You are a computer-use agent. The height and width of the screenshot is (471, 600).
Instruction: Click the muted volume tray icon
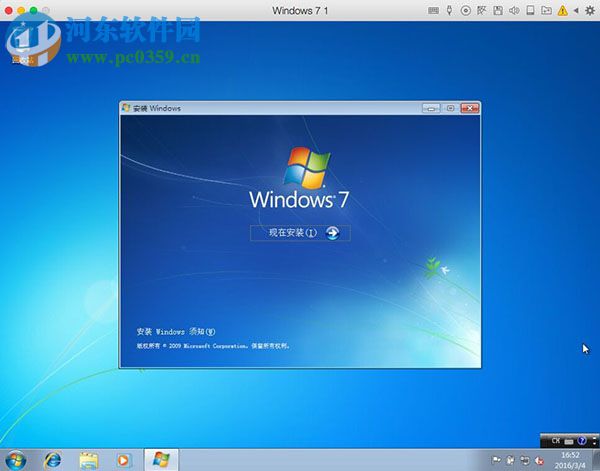pos(539,460)
